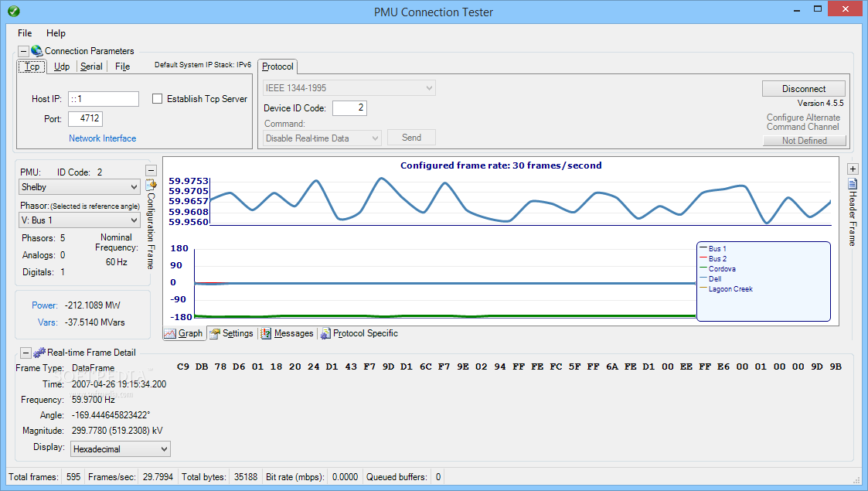The image size is (868, 491).
Task: Switch to the Graph tab
Action: pyautogui.click(x=184, y=333)
